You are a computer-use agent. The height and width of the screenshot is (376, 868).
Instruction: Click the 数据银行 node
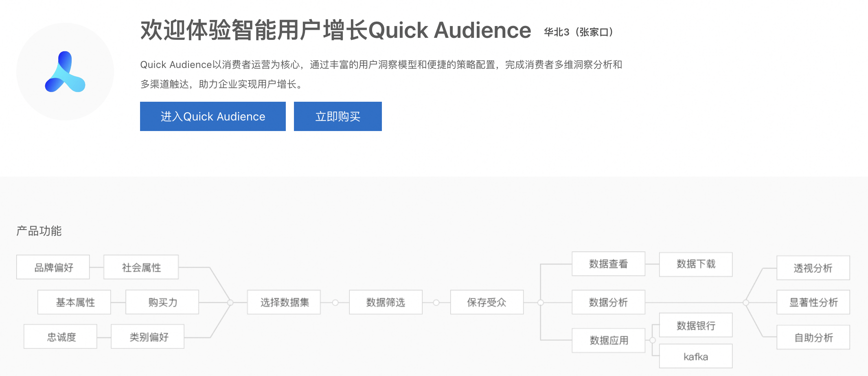[x=696, y=325]
